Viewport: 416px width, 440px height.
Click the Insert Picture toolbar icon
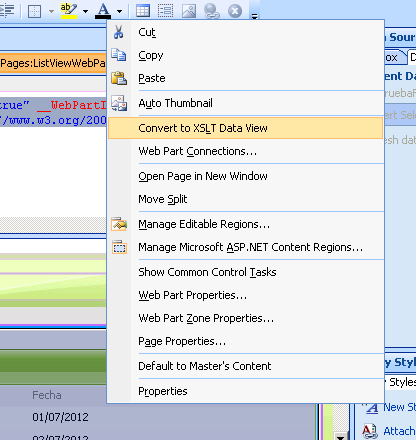click(x=189, y=11)
